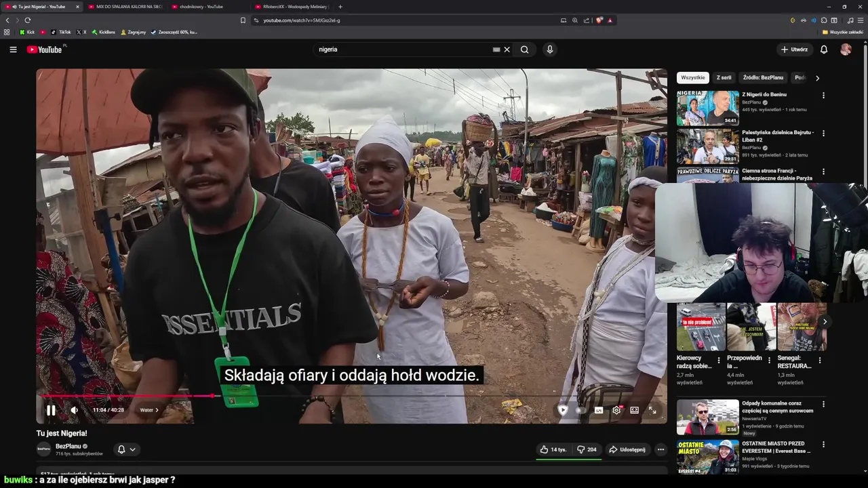Open player settings gear
This screenshot has width=868, height=488.
pos(616,410)
